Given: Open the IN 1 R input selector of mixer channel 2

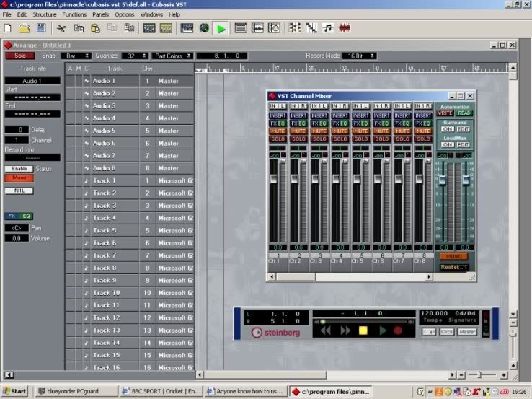Looking at the screenshot, I should (298, 106).
